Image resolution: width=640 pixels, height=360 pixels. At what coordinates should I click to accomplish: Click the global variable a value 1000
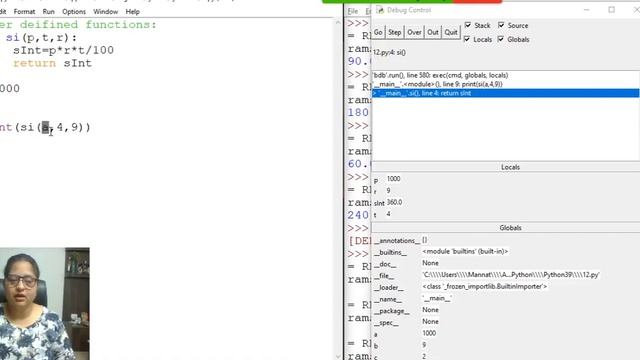429,333
